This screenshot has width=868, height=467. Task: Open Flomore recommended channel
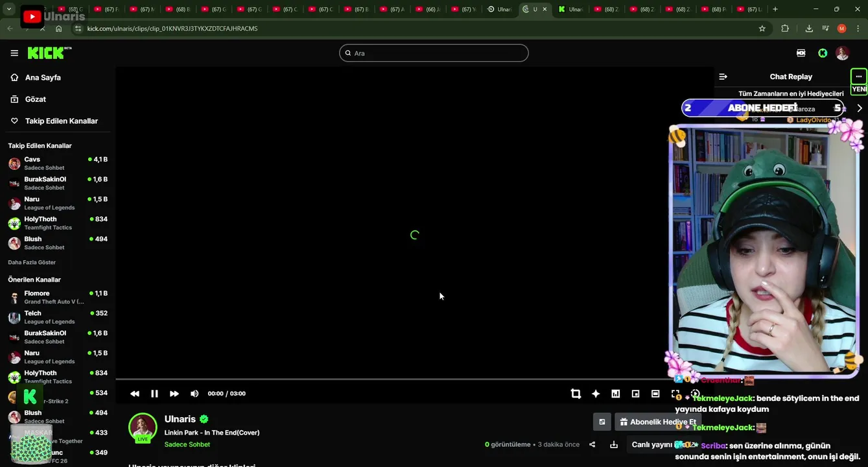tap(58, 297)
